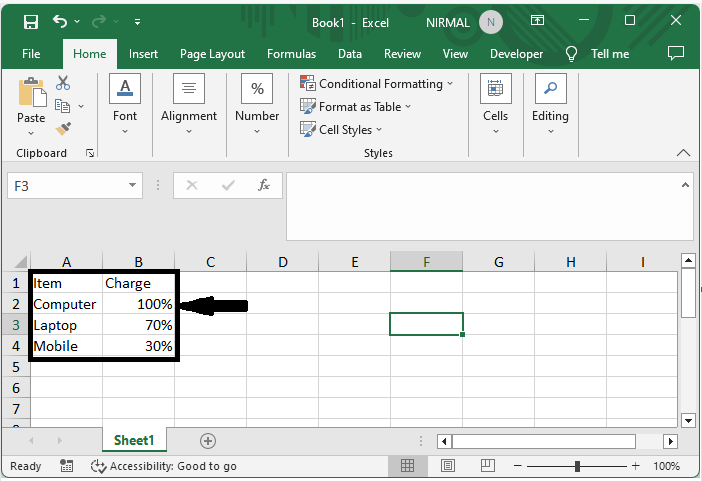Click the Copy icon

(62, 106)
